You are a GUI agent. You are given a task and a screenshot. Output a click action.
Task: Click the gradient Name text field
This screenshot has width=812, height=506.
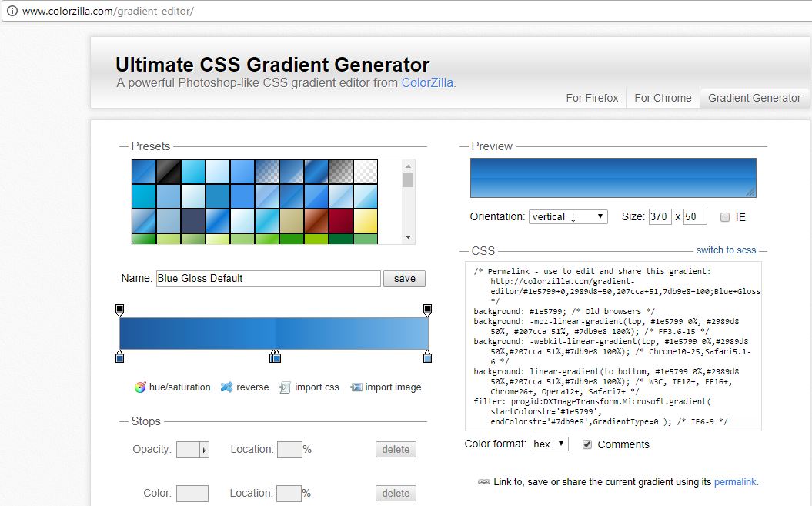(x=268, y=279)
